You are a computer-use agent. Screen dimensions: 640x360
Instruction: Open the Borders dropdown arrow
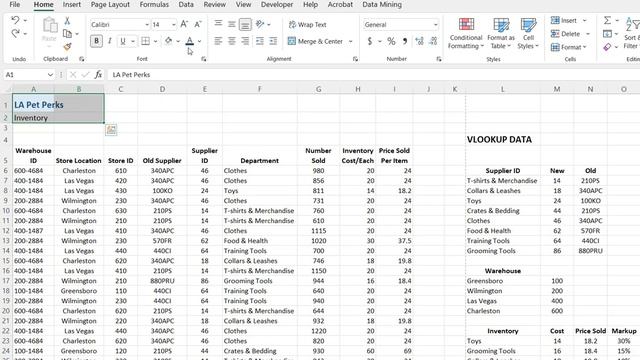tap(156, 41)
